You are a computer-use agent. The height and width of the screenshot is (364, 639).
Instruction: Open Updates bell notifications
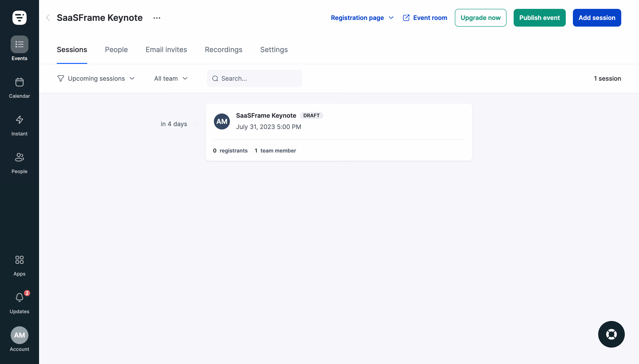20,297
